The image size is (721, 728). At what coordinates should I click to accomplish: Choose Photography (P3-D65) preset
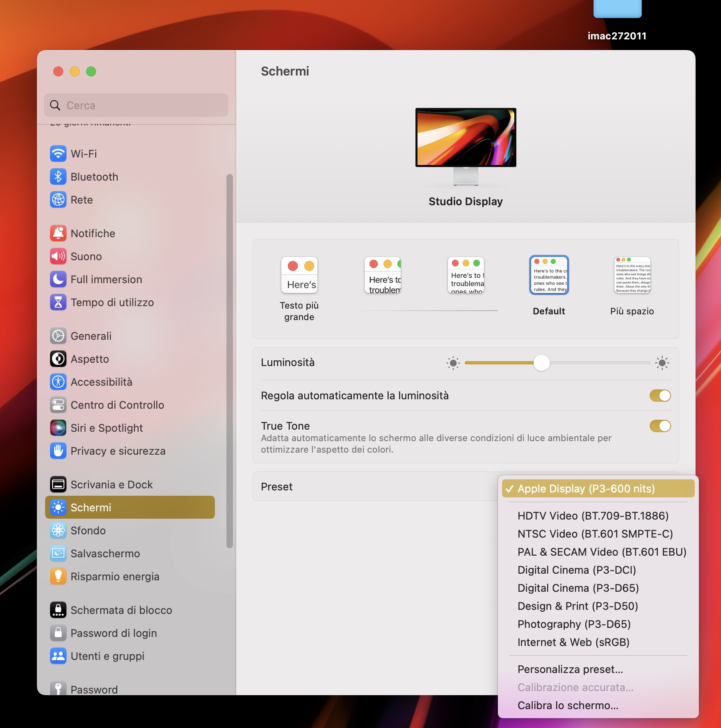pos(598,624)
